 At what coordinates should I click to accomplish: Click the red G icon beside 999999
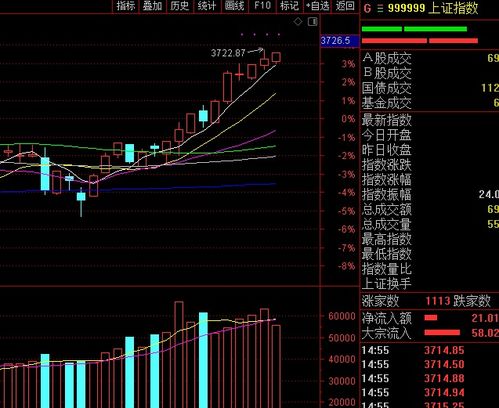367,8
